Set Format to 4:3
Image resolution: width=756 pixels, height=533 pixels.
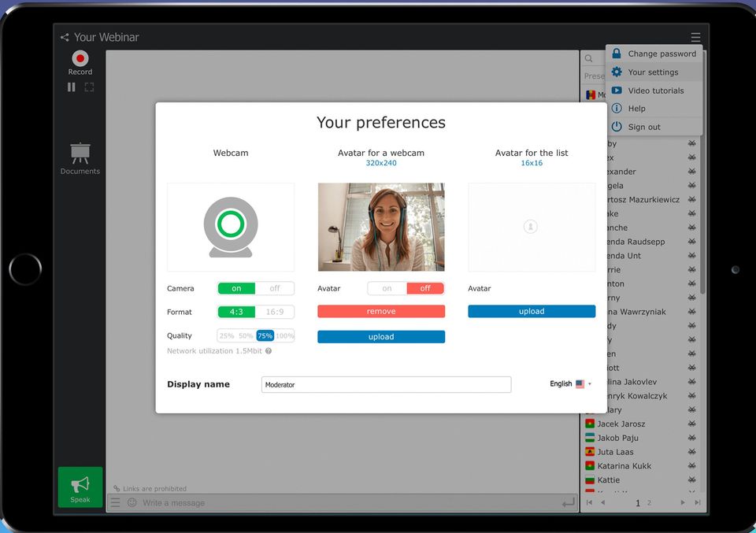click(236, 312)
